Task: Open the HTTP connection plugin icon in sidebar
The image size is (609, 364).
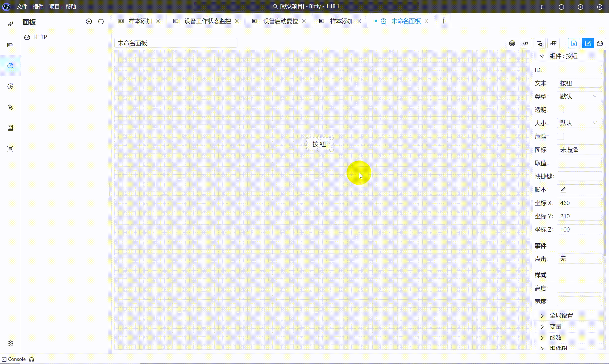Action: point(10,24)
